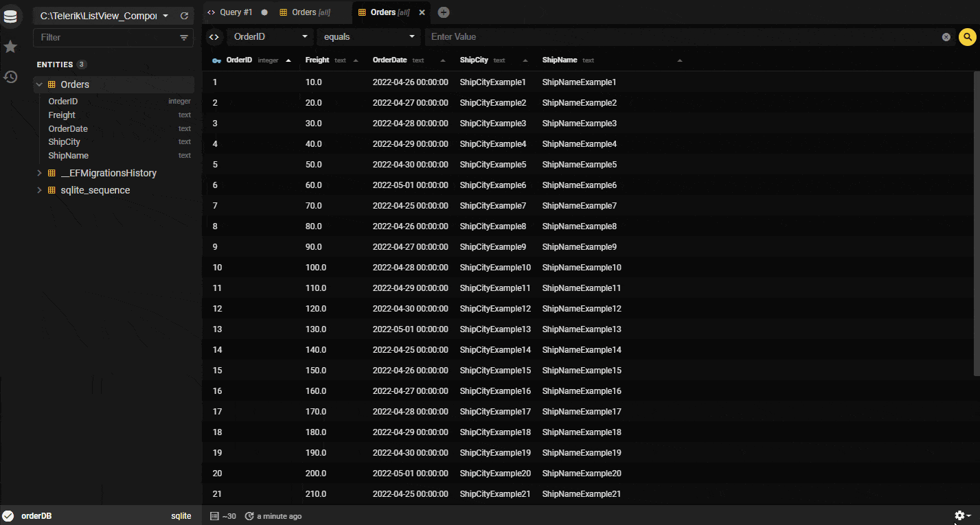Viewport: 980px width, 525px height.
Task: Close the active Orders tab
Action: coord(422,12)
